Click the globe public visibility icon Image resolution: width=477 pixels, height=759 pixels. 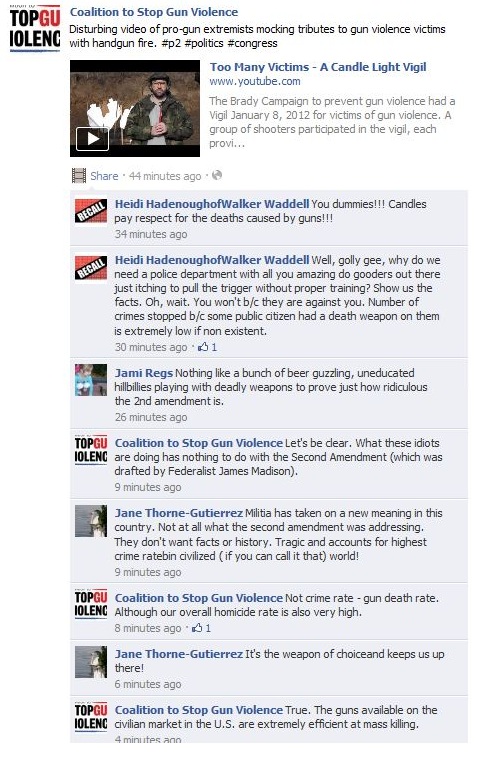tap(217, 175)
